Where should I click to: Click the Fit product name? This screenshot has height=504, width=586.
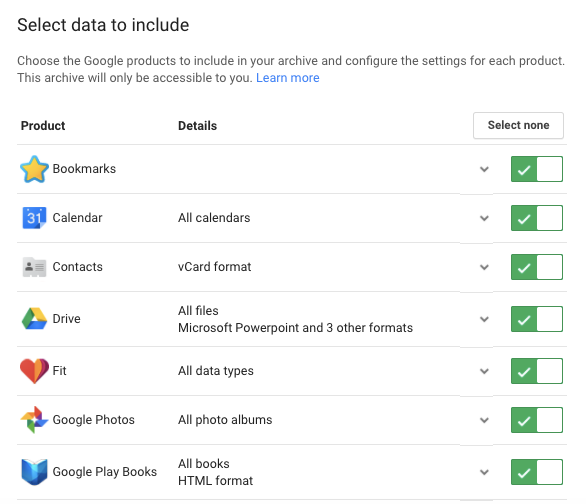point(59,371)
